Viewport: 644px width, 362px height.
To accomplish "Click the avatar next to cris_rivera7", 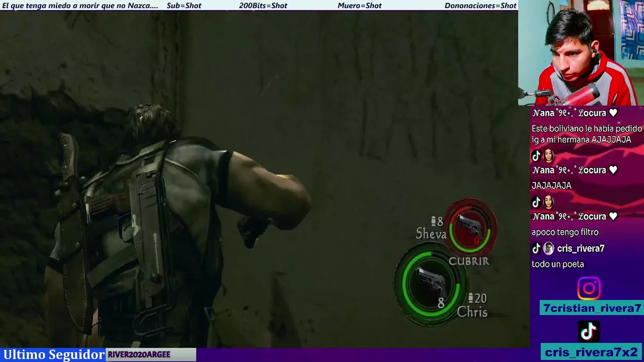I will click(548, 248).
